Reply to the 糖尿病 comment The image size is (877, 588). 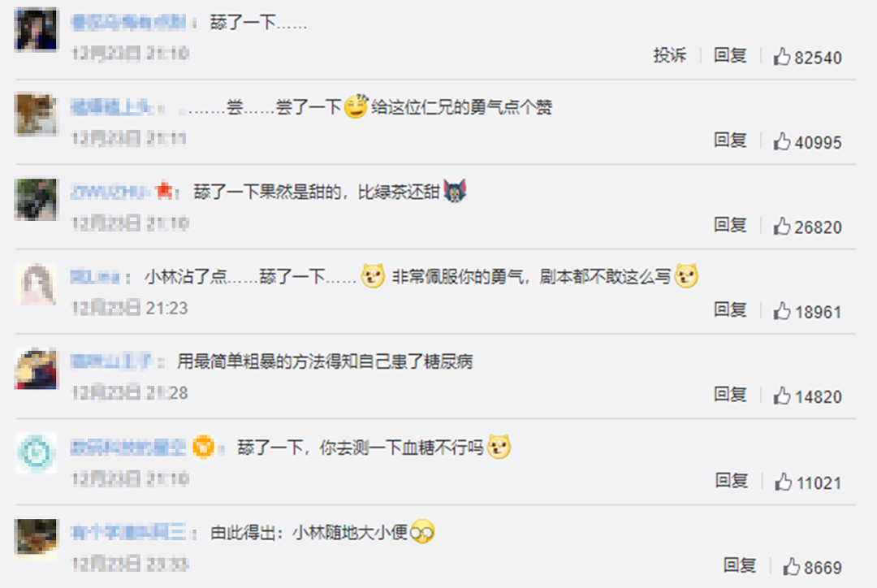[730, 395]
